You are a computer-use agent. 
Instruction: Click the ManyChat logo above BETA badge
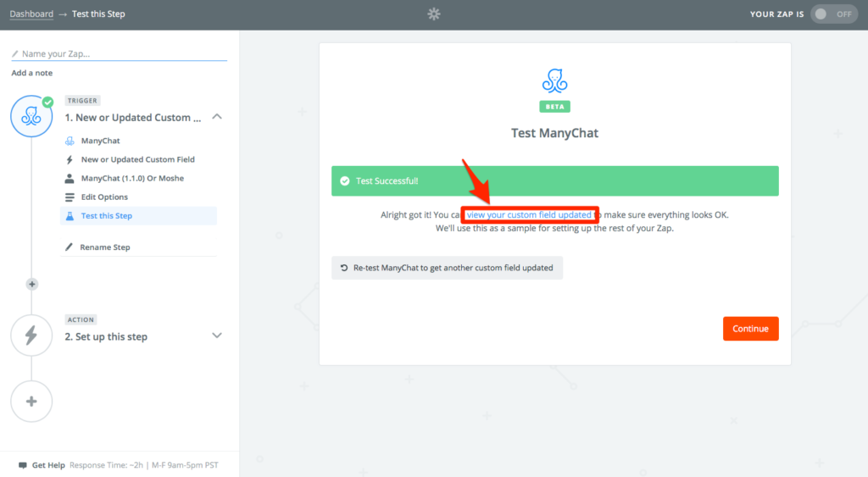554,80
